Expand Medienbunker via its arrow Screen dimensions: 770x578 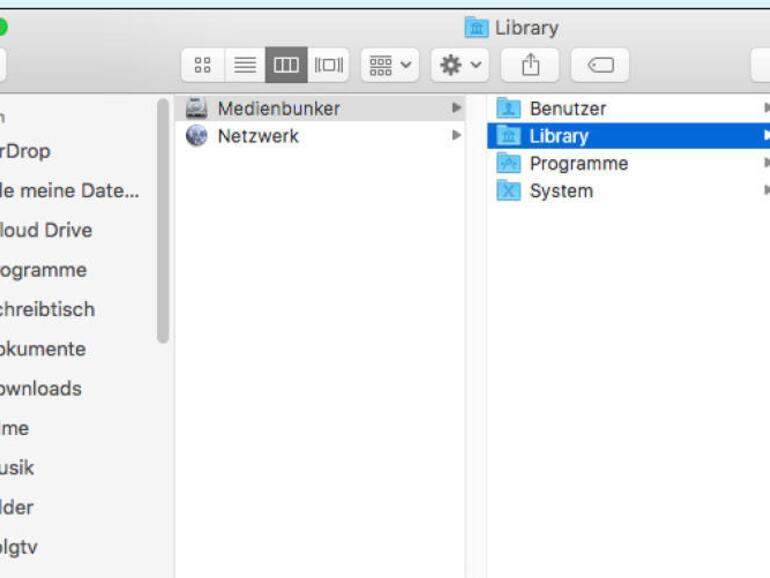pyautogui.click(x=456, y=108)
